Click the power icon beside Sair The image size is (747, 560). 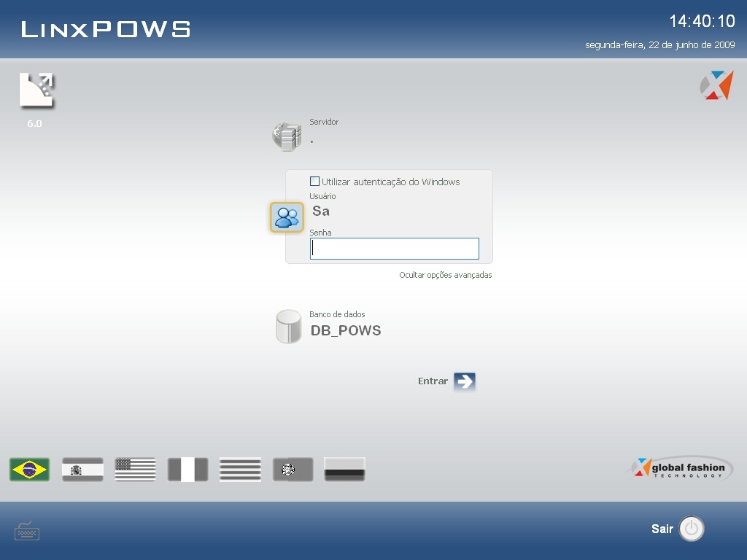[692, 528]
